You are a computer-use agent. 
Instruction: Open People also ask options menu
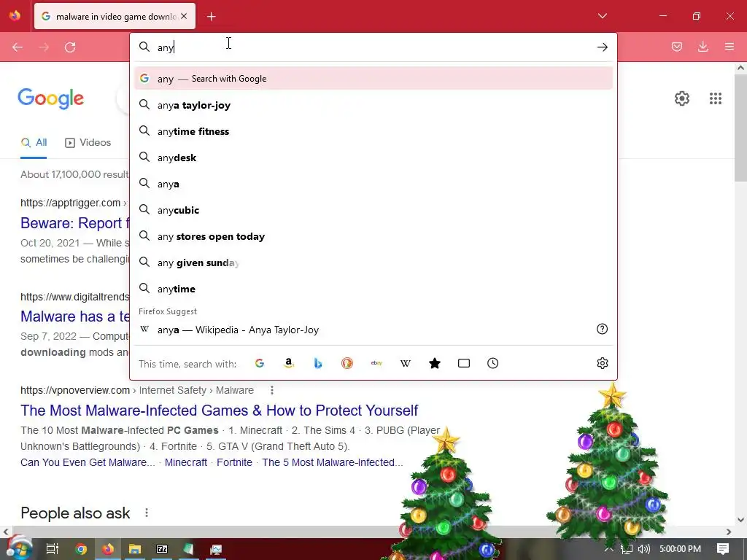click(x=147, y=513)
